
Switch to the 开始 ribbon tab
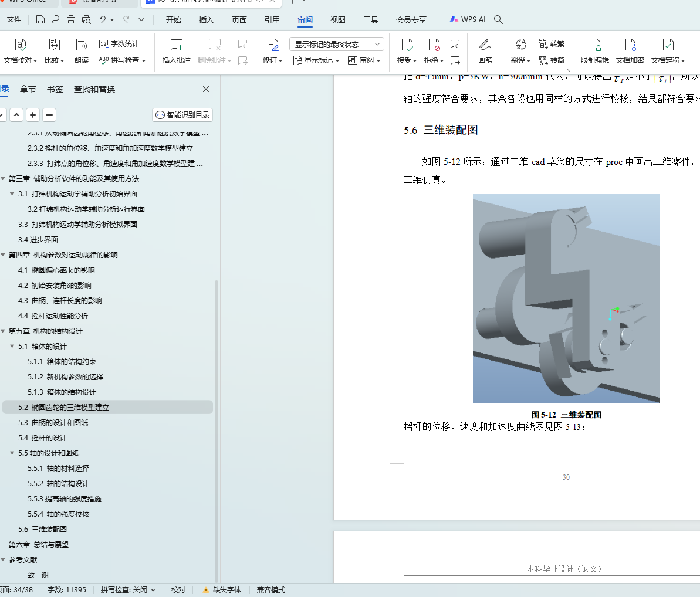[x=173, y=19]
